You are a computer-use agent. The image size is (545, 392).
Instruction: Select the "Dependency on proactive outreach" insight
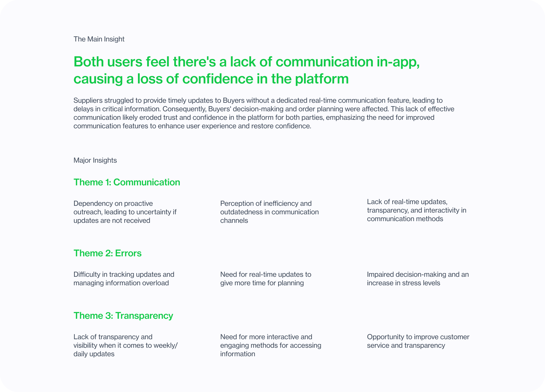(x=125, y=212)
